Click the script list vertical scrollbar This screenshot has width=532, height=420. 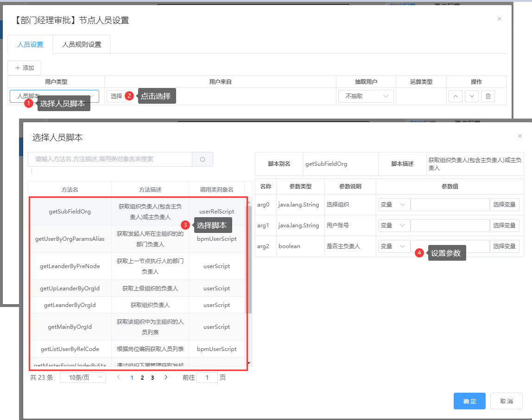coord(249,259)
